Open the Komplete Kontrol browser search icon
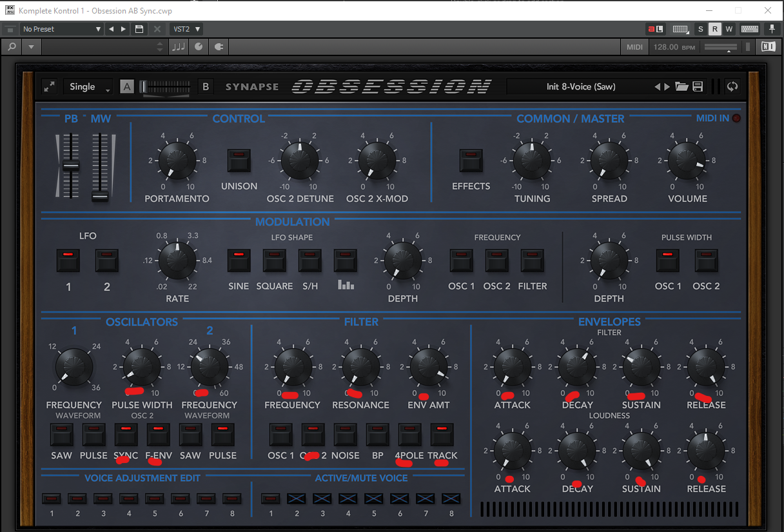The image size is (784, 532). pos(12,47)
